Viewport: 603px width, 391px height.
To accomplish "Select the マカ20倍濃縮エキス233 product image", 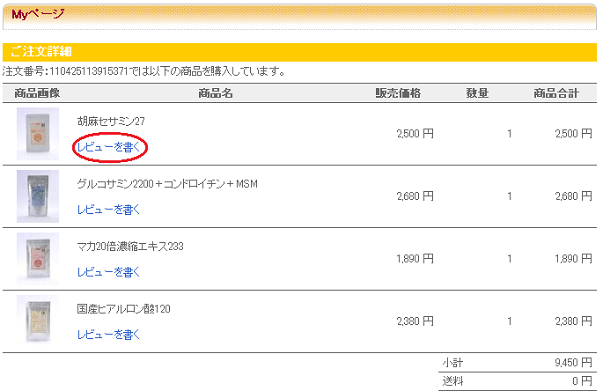I will [x=38, y=258].
